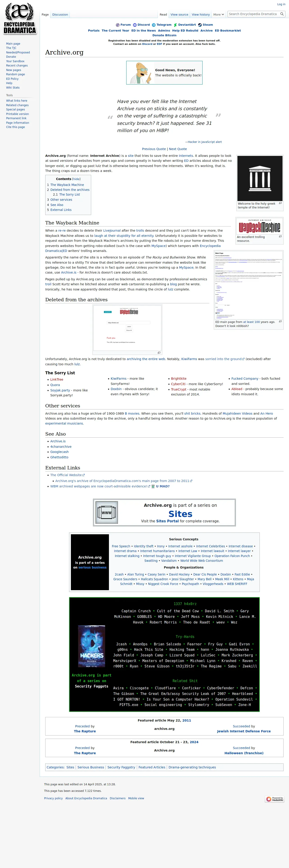Open the Discord link in top bar
The image size is (289, 868).
tap(144, 25)
